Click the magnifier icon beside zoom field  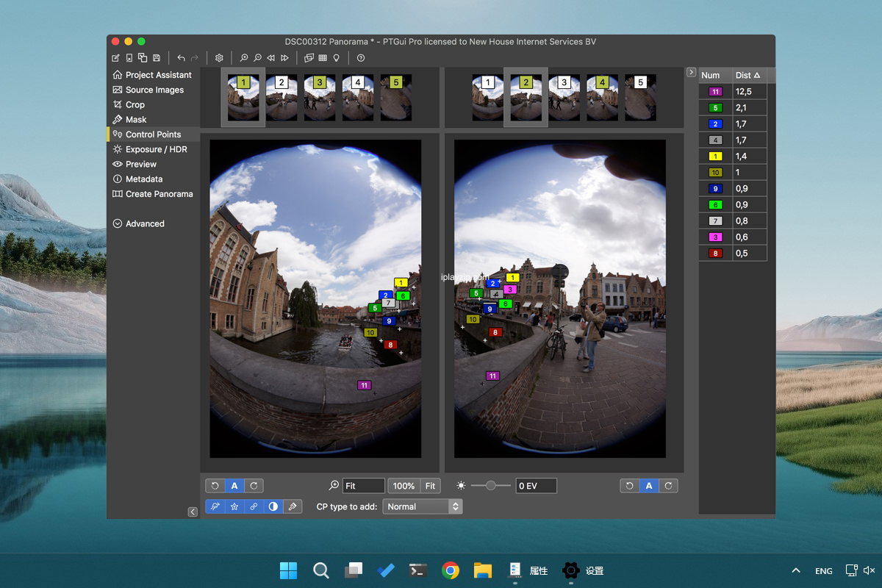click(334, 486)
